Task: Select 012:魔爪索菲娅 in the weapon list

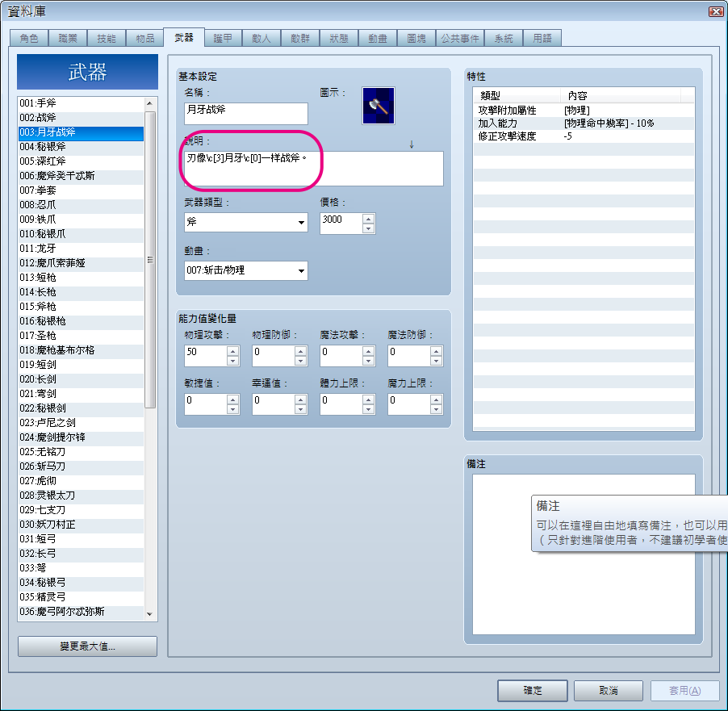Action: coord(82,263)
